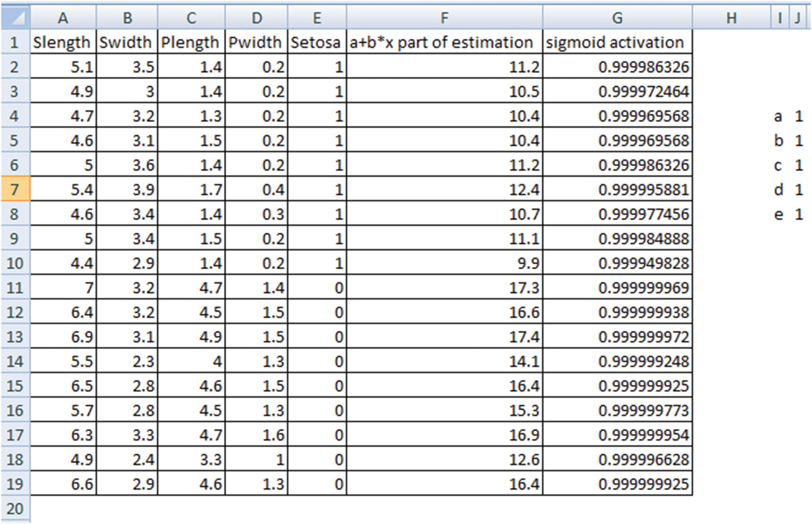Select coefficient 'e' value cell in column J

[798, 214]
